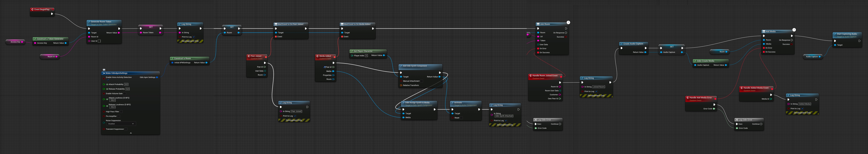
Task: Click the On Success pin on Join Room
Action: [538, 53]
